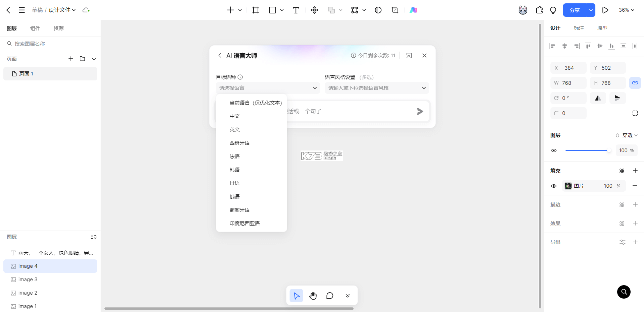Screen dimensions: 644x312
Task: Open the 请选择语言 target language dropdown
Action: (x=268, y=88)
